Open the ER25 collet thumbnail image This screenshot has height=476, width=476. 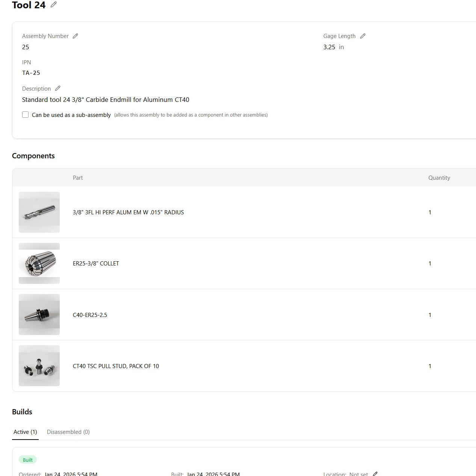point(39,263)
